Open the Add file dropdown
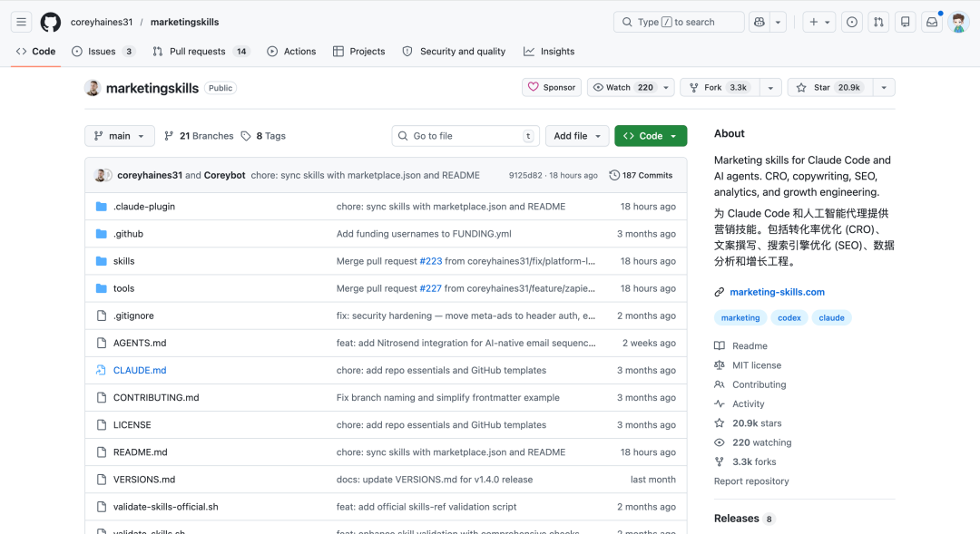 click(577, 136)
